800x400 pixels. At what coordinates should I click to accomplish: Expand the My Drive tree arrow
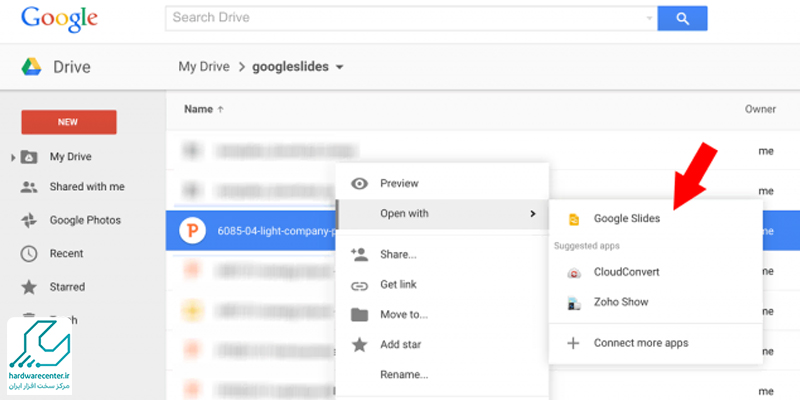13,158
